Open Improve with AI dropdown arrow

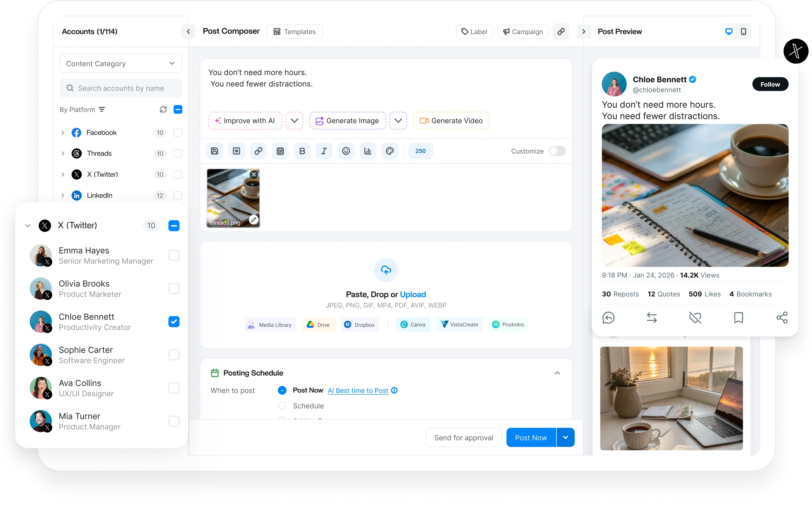click(x=294, y=121)
